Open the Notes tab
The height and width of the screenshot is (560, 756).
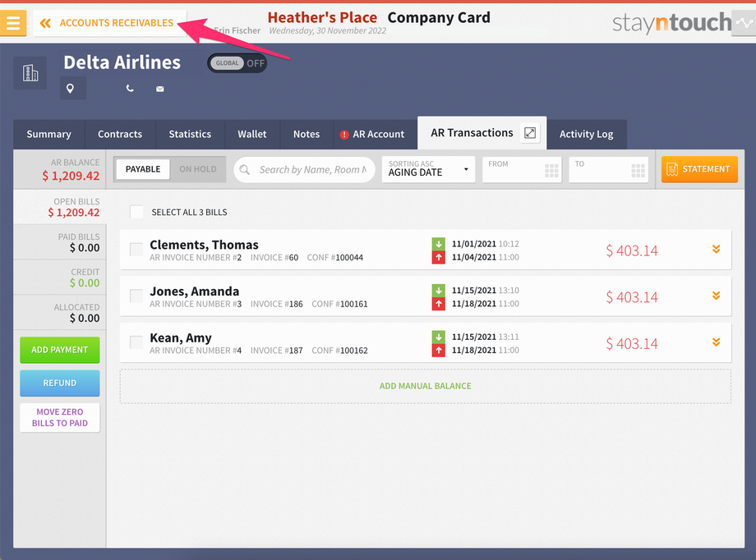point(307,135)
